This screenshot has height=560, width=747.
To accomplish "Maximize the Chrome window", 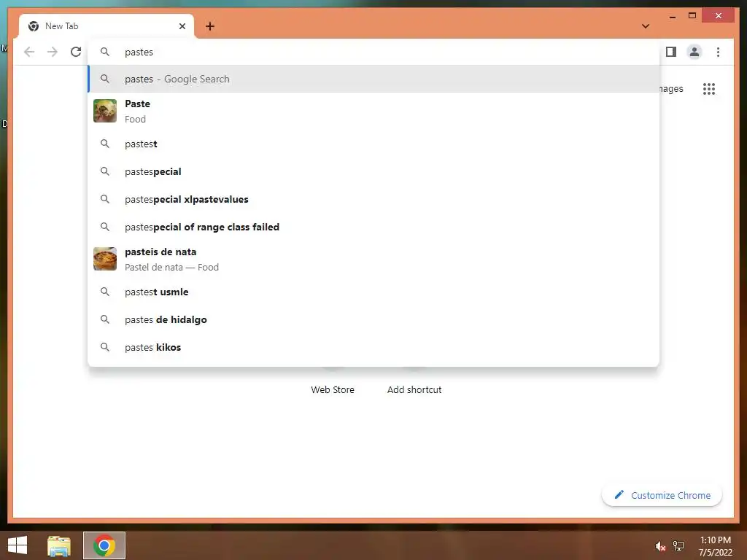I will (x=692, y=16).
